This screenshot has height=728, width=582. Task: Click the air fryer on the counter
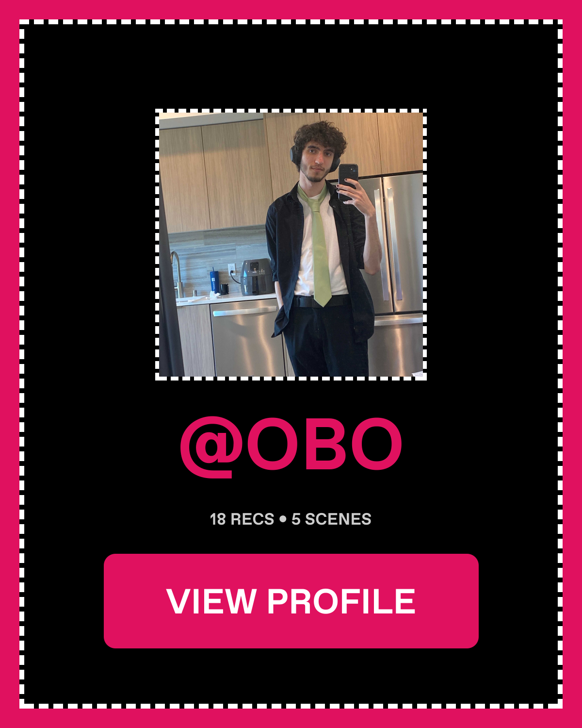(x=257, y=277)
